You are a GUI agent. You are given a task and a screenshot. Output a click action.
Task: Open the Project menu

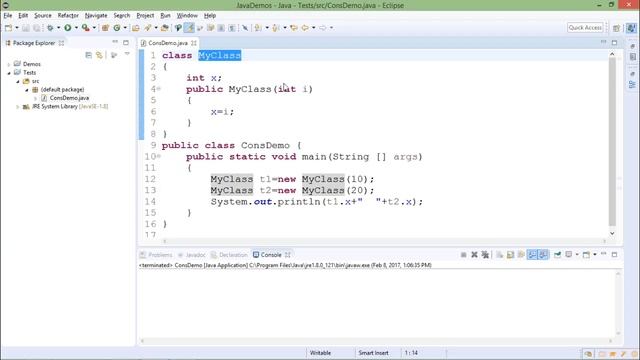[x=145, y=16]
